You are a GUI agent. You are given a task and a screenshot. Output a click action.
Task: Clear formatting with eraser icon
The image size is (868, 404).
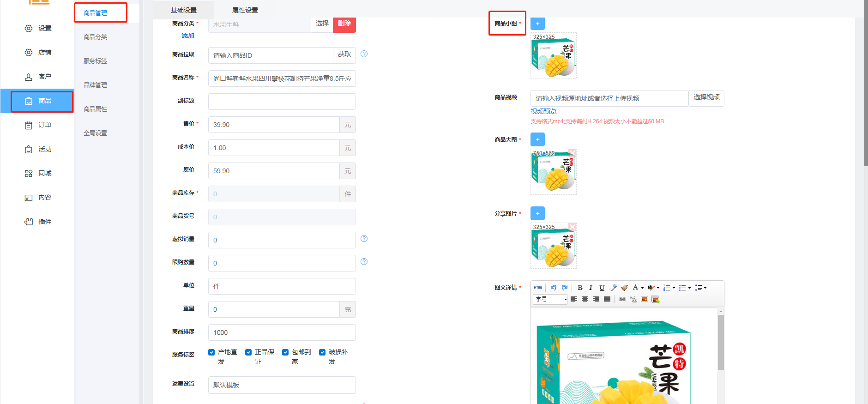pos(613,288)
